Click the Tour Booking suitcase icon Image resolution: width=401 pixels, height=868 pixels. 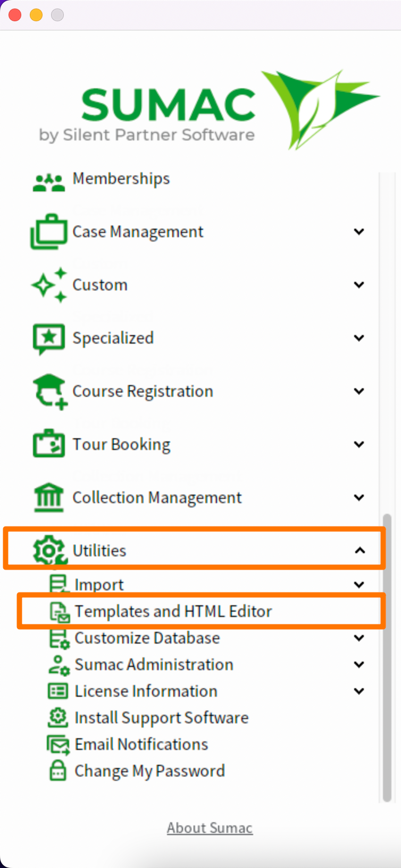pyautogui.click(x=49, y=444)
